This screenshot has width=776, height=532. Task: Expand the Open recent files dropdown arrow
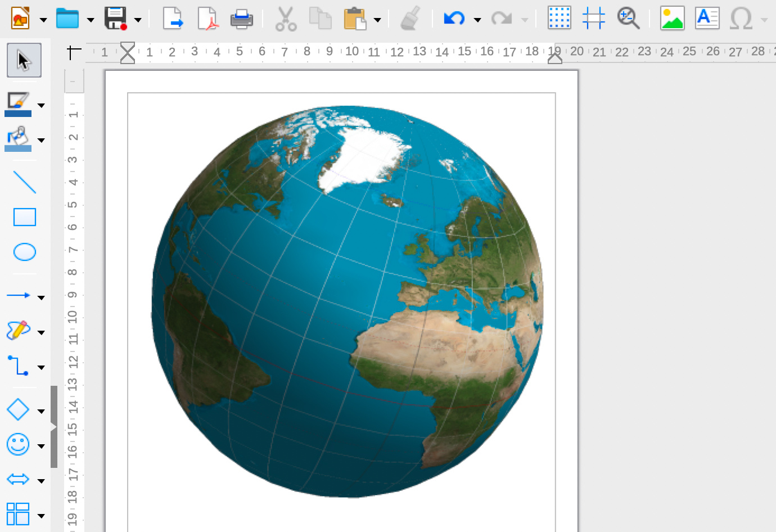[91, 20]
